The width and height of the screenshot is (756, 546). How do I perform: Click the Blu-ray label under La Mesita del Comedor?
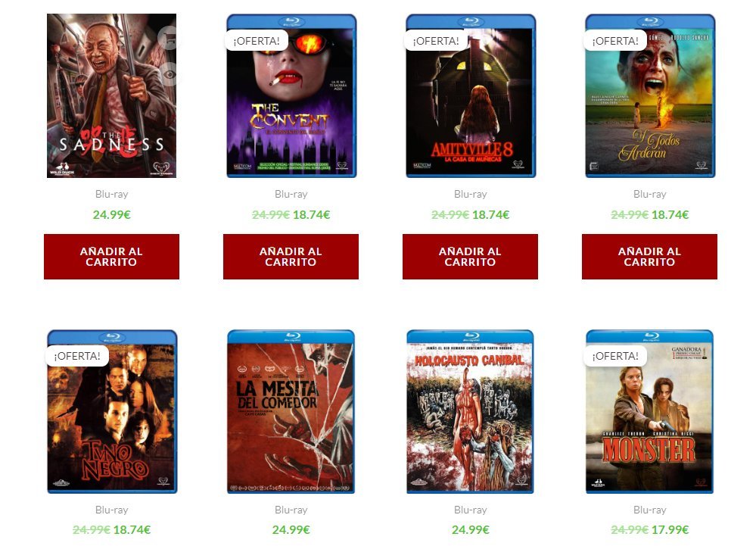pyautogui.click(x=291, y=510)
